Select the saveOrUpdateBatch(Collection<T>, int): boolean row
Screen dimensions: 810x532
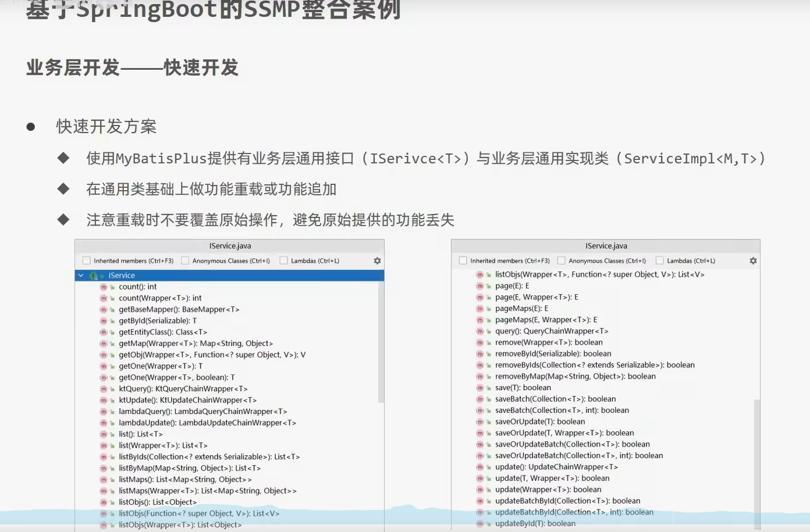click(x=603, y=456)
